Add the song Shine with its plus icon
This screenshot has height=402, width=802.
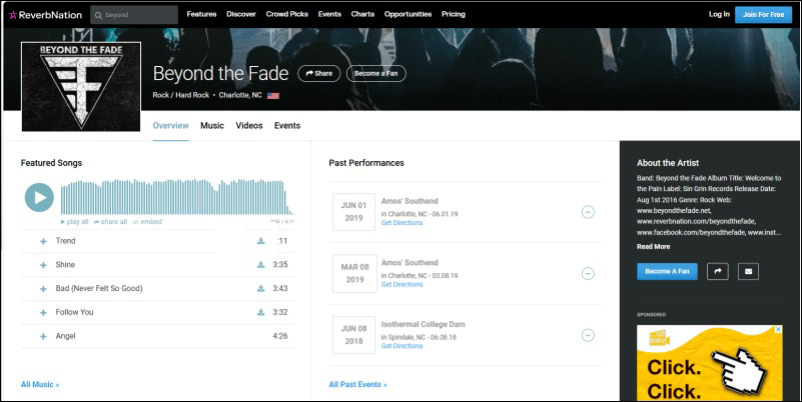pos(43,265)
